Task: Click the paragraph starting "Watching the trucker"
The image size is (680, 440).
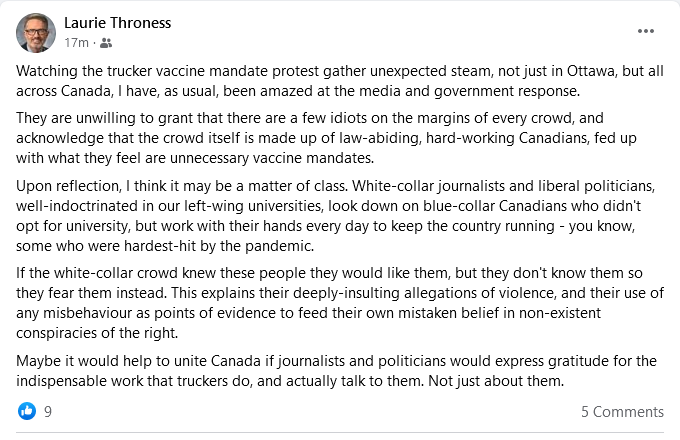Action: (340, 81)
